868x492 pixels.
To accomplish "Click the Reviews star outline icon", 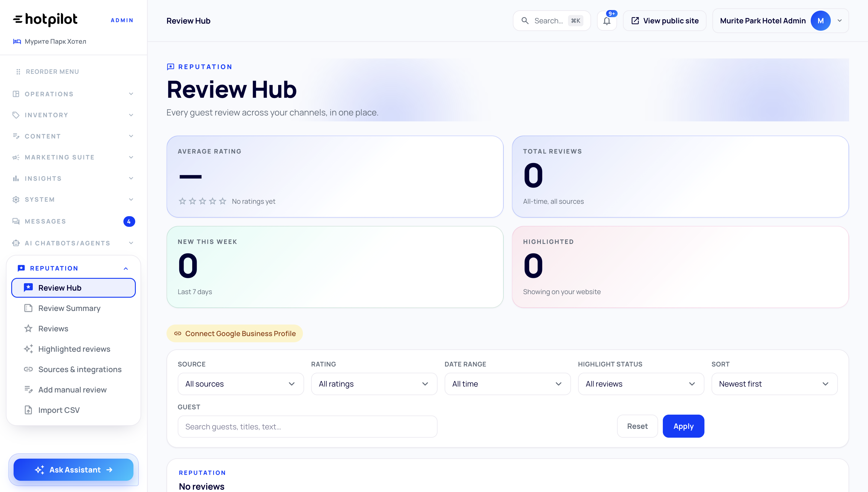I will tap(28, 328).
